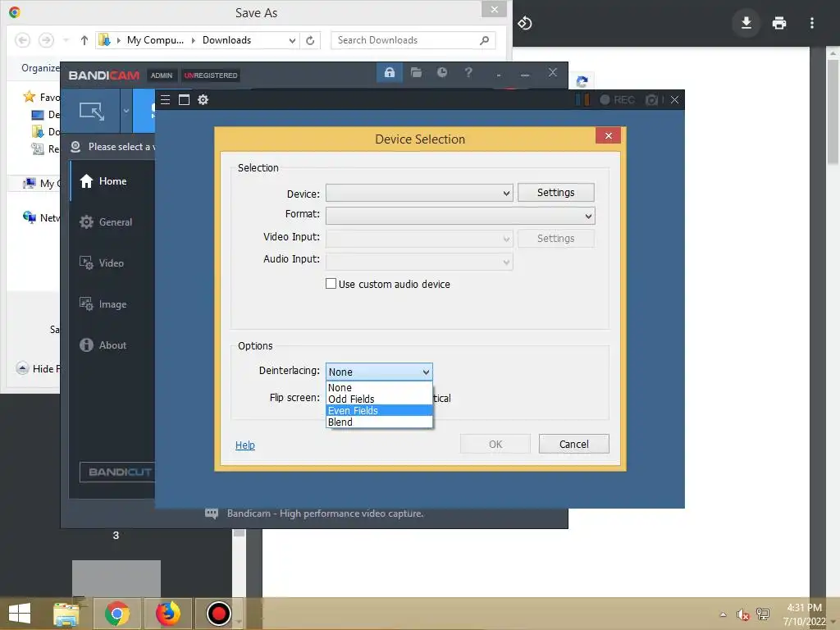Open the disabled Audio Input dropdown
Screen dimensions: 840x630
point(419,262)
